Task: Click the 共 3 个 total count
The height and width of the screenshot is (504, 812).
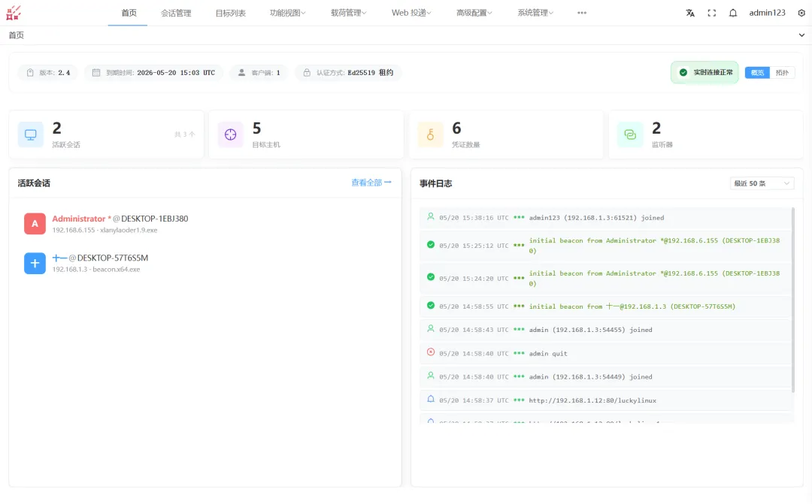Action: click(184, 134)
